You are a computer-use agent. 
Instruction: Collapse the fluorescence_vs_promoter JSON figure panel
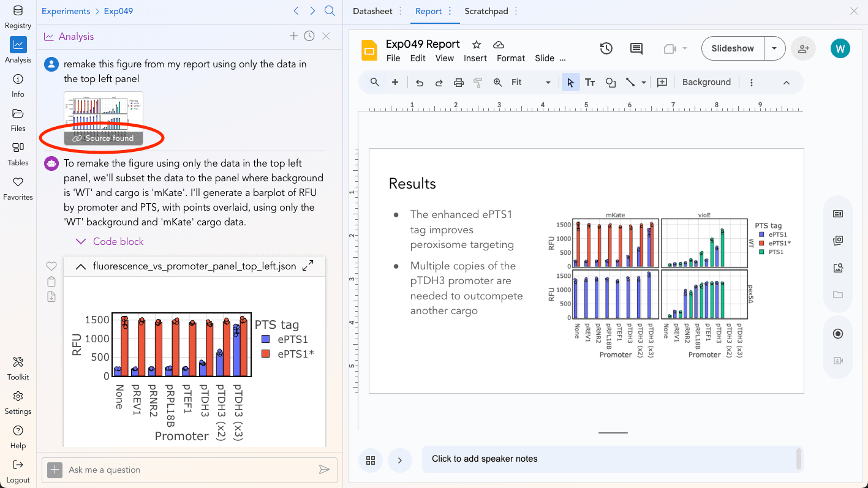point(80,266)
